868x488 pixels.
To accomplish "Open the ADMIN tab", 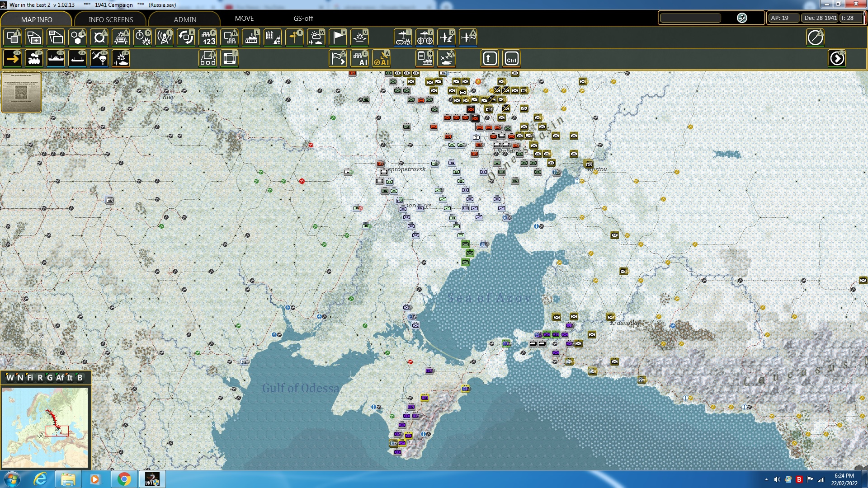I will click(185, 19).
